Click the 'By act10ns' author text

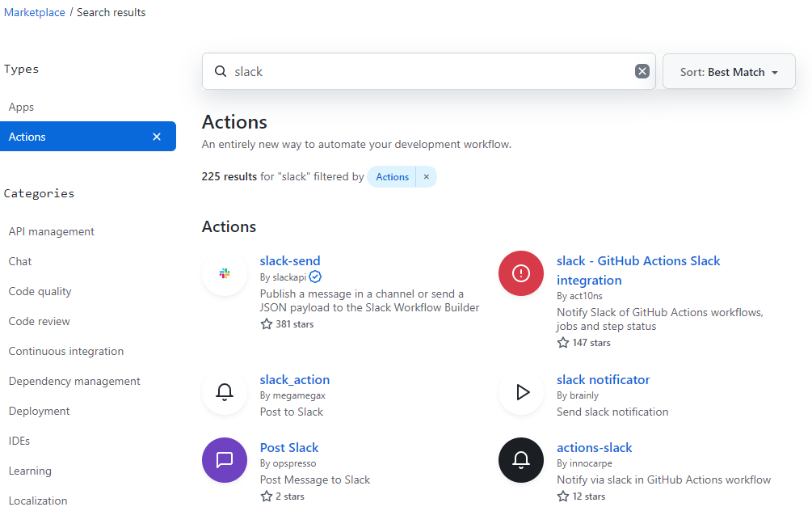(579, 296)
